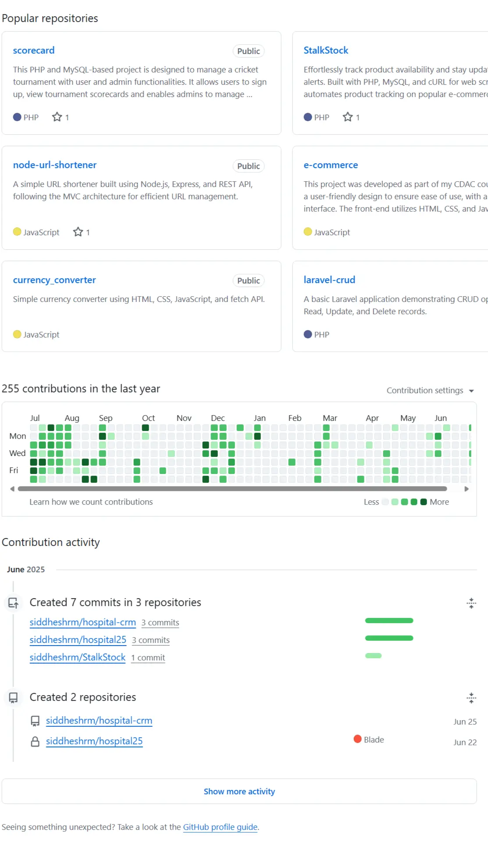Click the right arrow on the contribution graph
Image resolution: width=488 pixels, height=868 pixels.
[x=467, y=488]
